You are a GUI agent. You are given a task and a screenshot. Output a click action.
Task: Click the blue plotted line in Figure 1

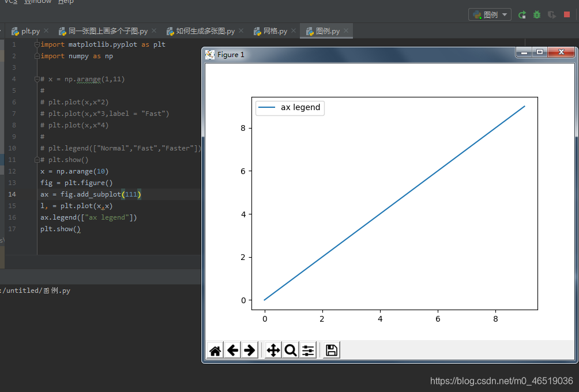point(394,203)
